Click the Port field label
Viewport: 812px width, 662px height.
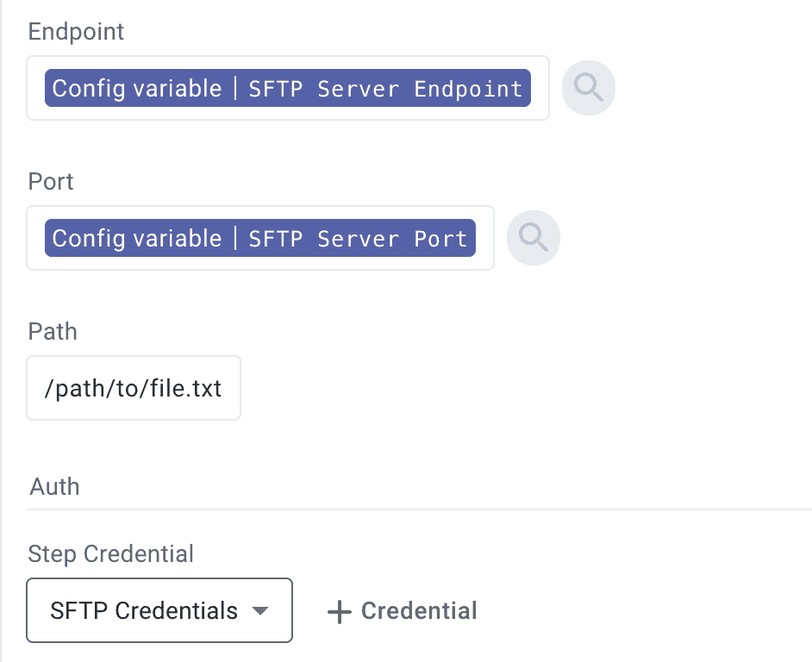click(x=51, y=182)
